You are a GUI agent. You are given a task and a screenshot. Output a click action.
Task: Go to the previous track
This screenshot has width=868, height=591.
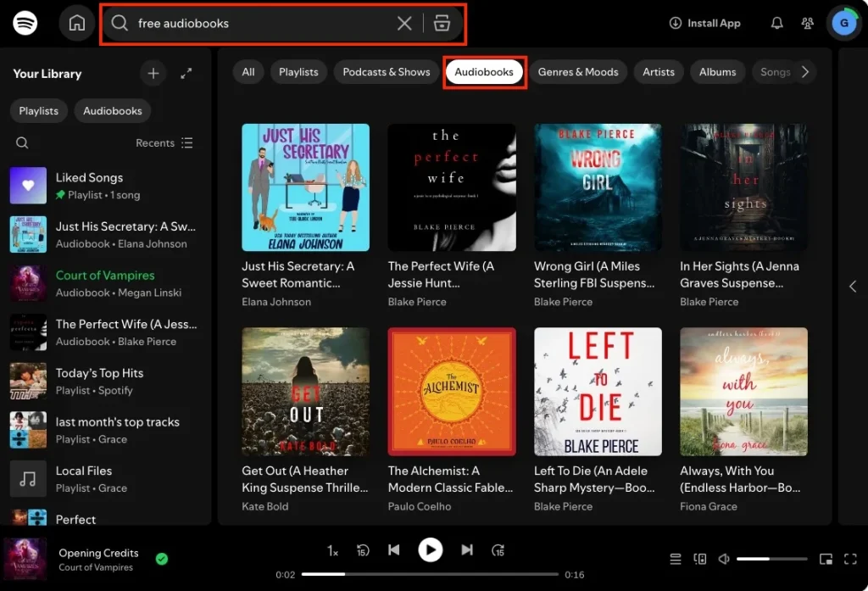tap(393, 550)
